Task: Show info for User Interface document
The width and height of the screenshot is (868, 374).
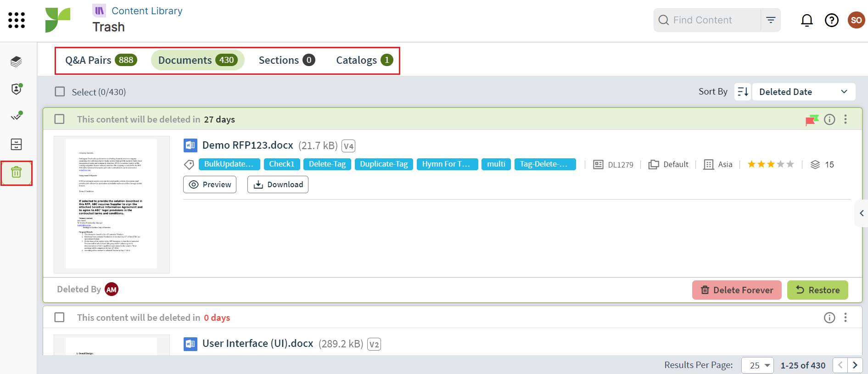Action: point(829,318)
